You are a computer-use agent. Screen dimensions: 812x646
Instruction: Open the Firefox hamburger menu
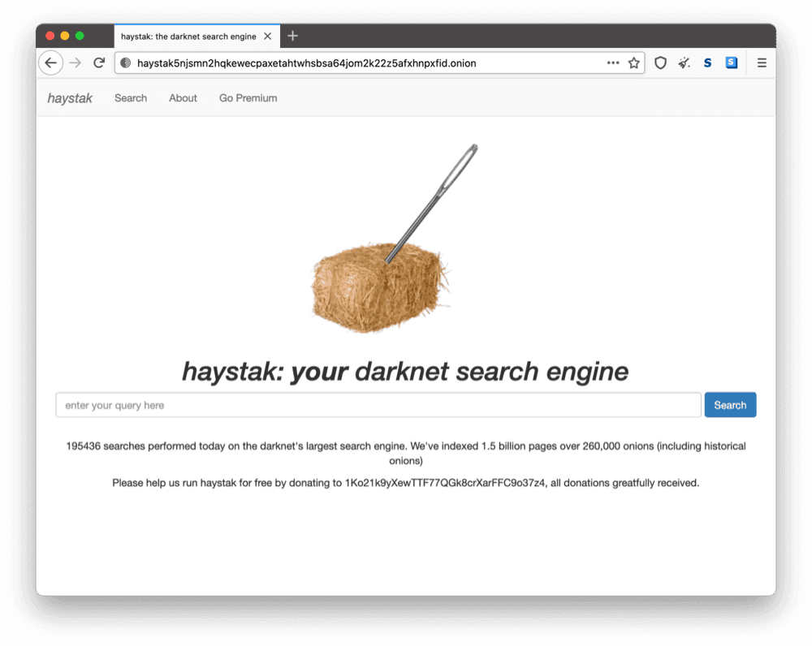tap(761, 62)
